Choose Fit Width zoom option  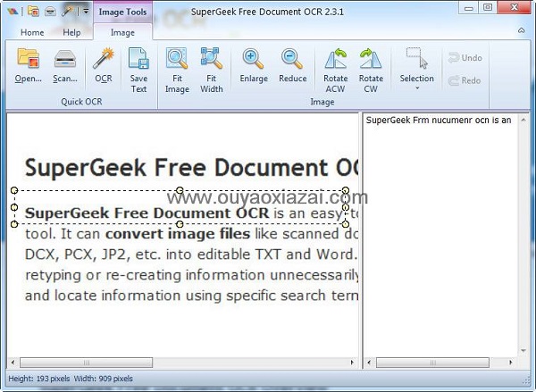point(211,71)
